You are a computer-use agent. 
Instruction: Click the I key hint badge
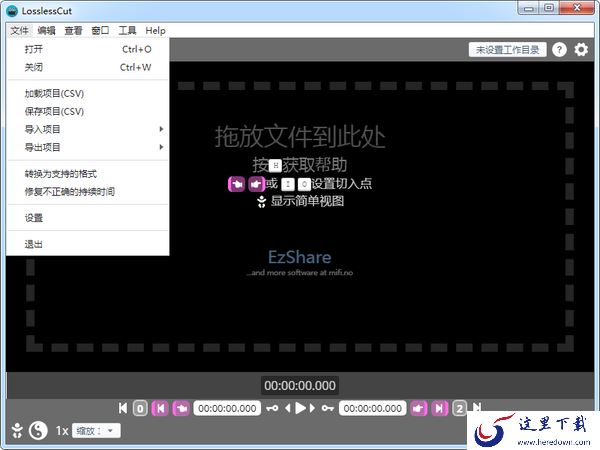pos(288,184)
